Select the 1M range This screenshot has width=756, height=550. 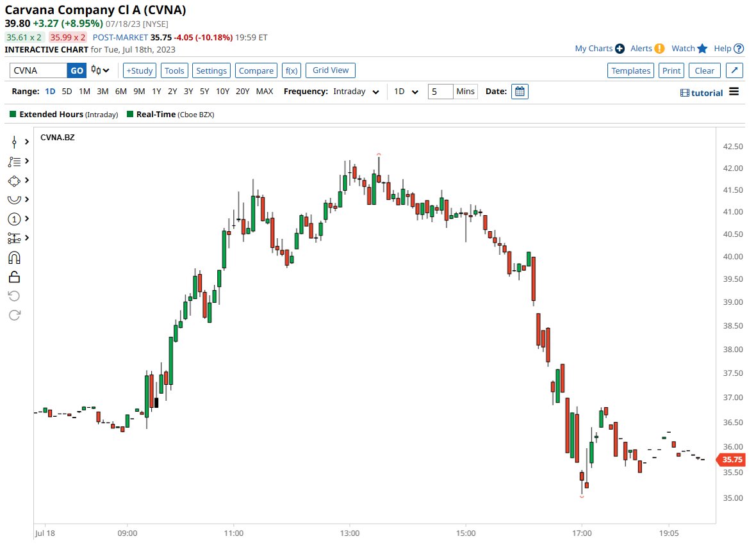(85, 92)
